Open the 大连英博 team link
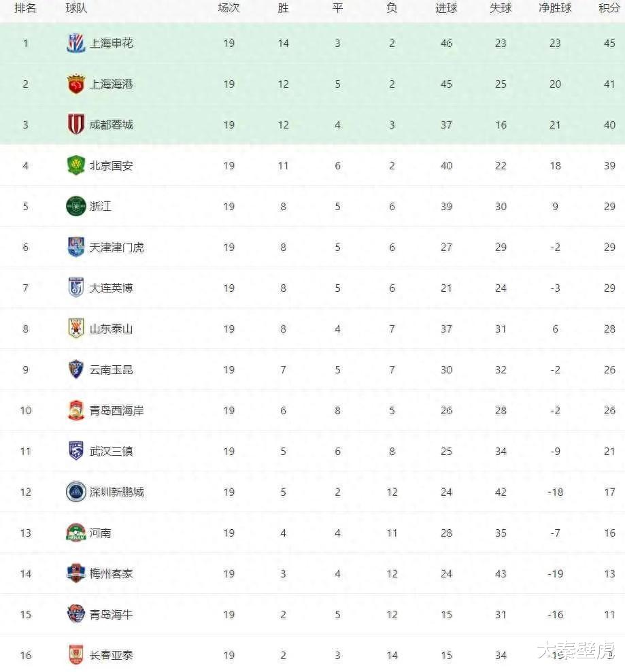625x672 pixels. coord(111,288)
